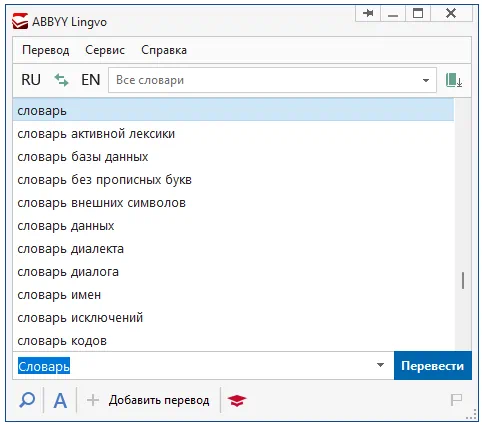Select RU source language

coord(31,80)
